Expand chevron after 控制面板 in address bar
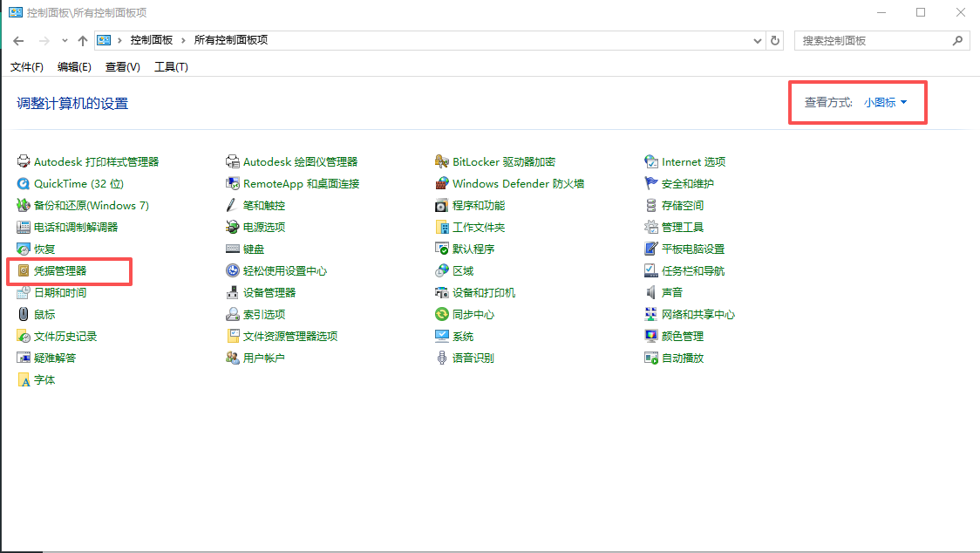 [183, 40]
